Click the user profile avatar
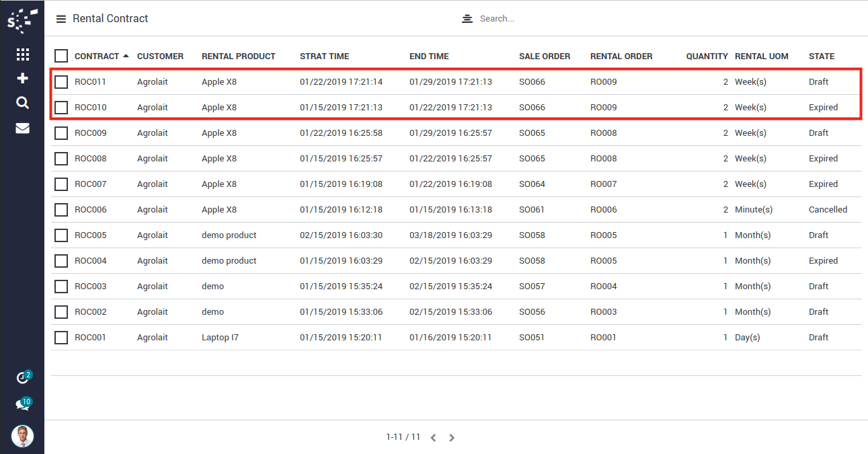Image resolution: width=868 pixels, height=454 pixels. [22, 436]
